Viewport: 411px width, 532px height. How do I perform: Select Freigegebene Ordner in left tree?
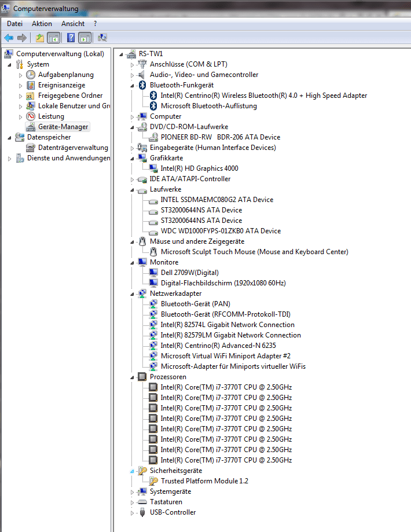pyautogui.click(x=70, y=96)
